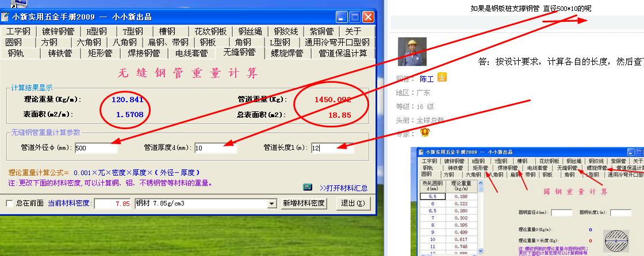Open the 八角钢 tab in the large window
644x256 pixels.
124,42
